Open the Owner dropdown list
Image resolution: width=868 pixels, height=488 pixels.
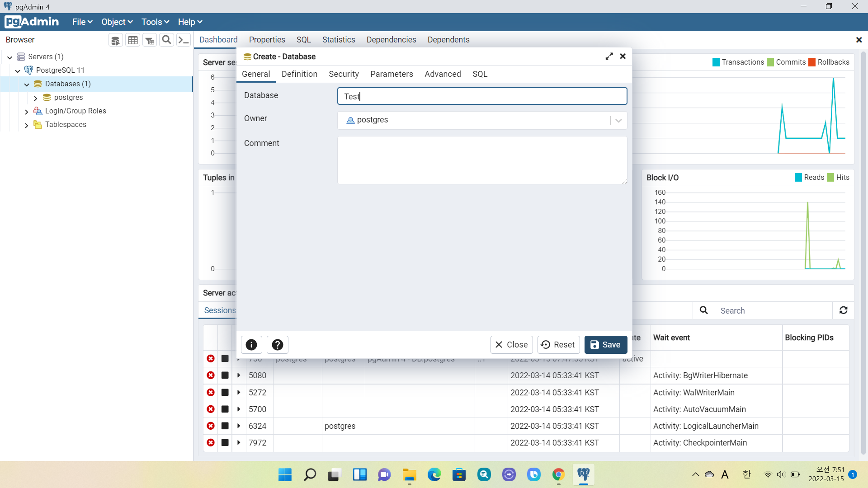[618, 120]
